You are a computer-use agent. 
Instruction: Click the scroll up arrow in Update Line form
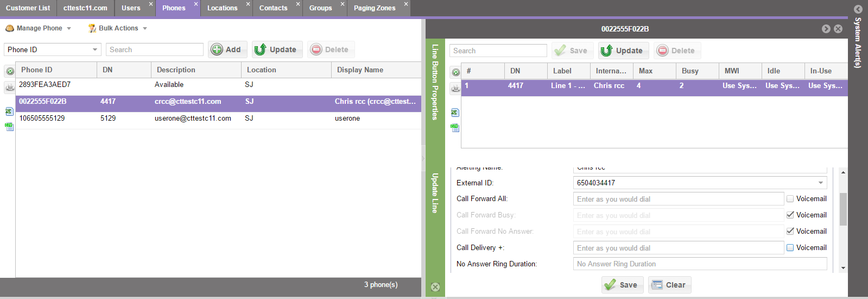[x=843, y=172]
